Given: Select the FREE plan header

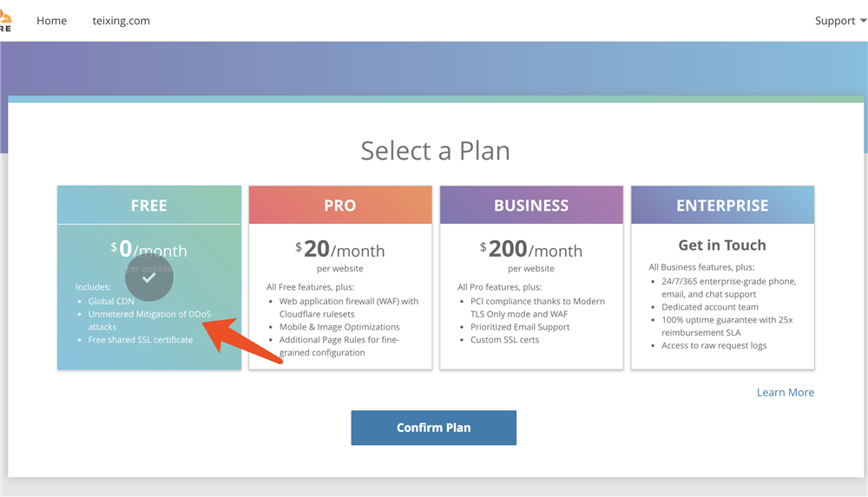Looking at the screenshot, I should [149, 206].
